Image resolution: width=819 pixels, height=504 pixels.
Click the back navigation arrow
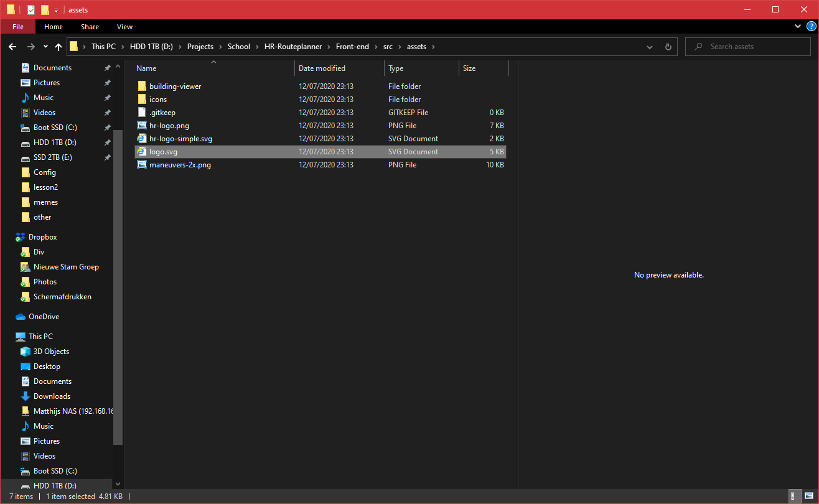pos(12,46)
